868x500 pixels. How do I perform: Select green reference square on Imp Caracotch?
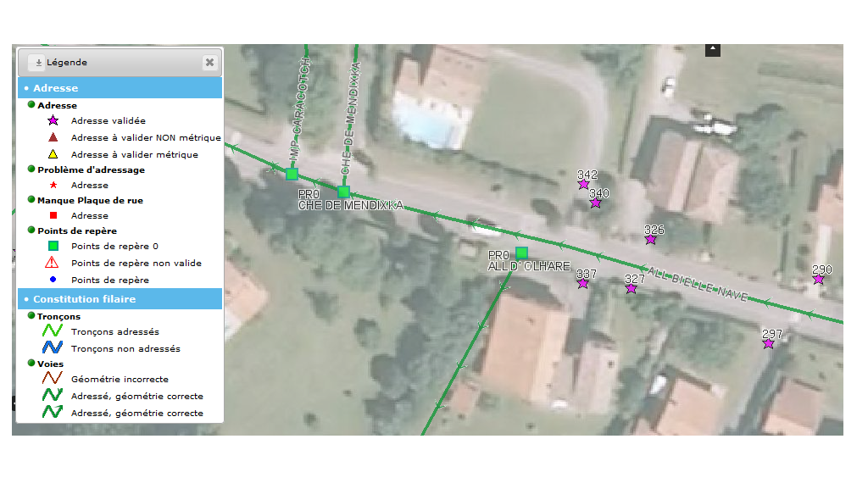[x=292, y=174]
